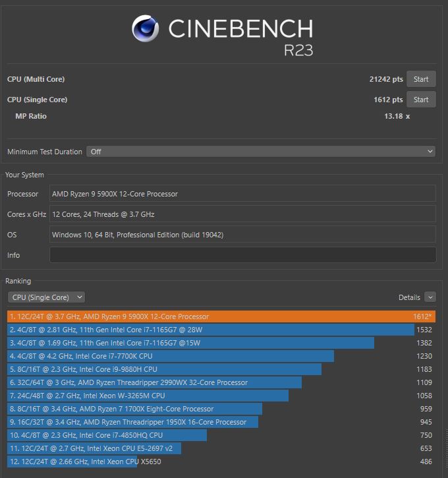Open the Minimum Test Duration dropdown
448x478 pixels.
(261, 152)
